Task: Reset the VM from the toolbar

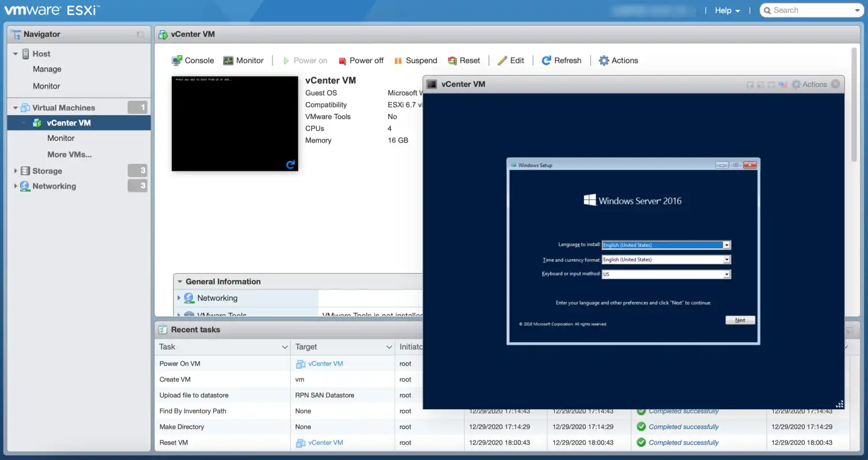Action: click(x=464, y=60)
